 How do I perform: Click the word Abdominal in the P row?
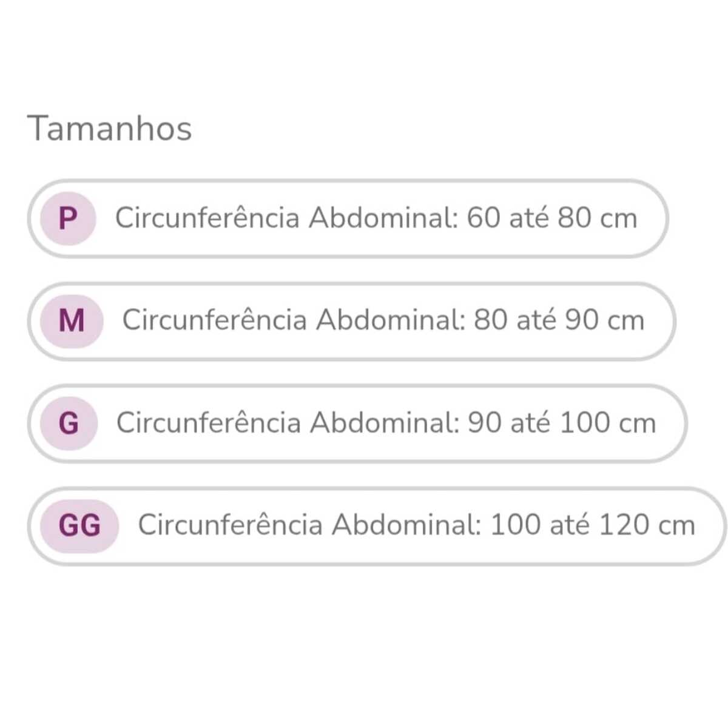click(x=383, y=218)
